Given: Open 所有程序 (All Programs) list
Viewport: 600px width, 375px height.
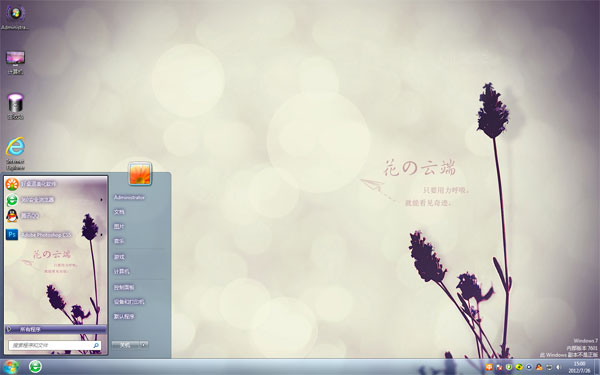Looking at the screenshot, I should [55, 329].
